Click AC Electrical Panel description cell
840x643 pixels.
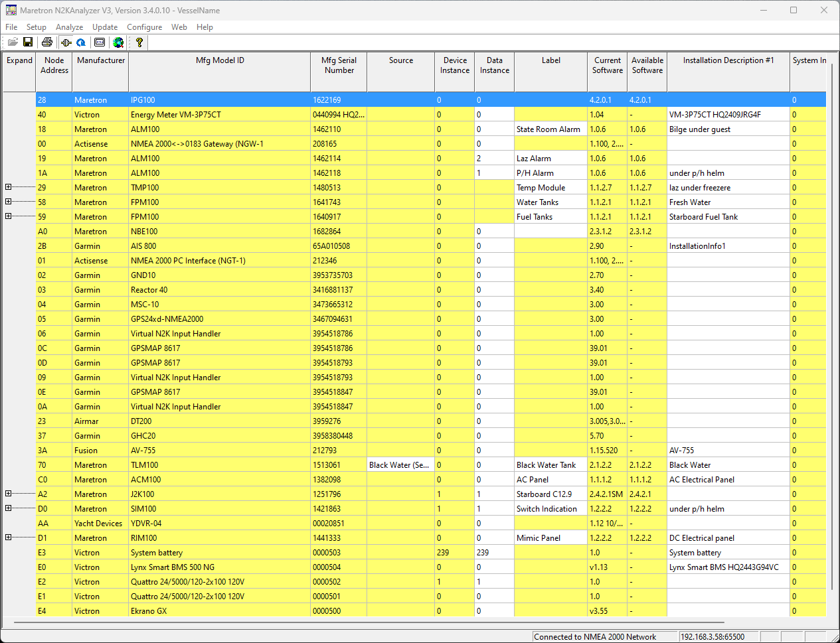[728, 480]
